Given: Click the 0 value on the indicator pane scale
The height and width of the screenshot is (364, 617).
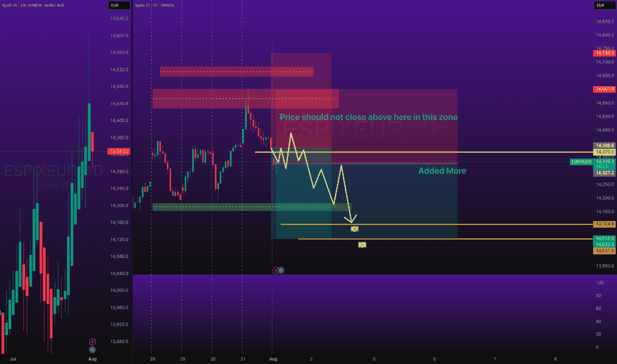Looking at the screenshot, I should 597,347.
